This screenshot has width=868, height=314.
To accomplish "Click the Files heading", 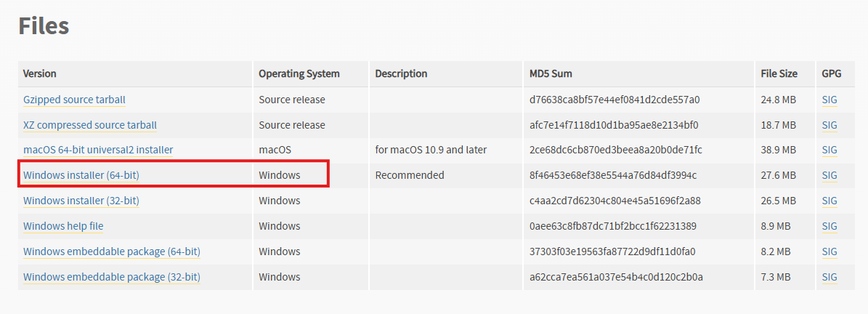I will 44,25.
